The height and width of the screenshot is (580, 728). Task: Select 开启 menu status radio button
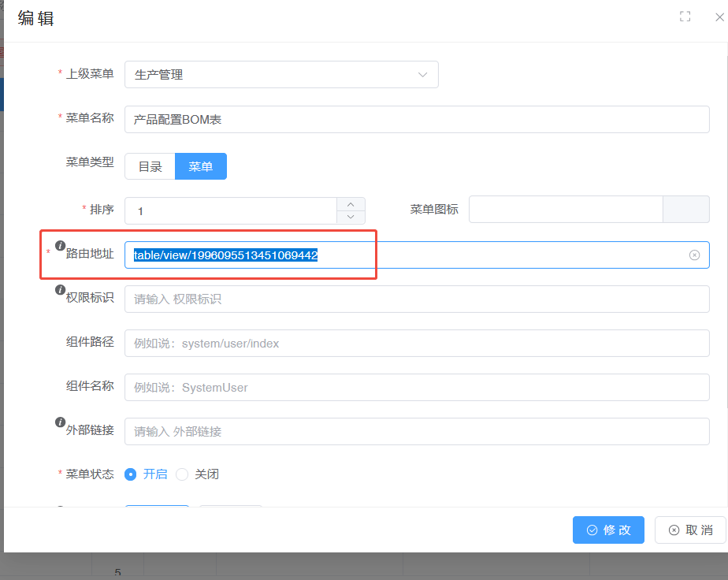click(131, 474)
